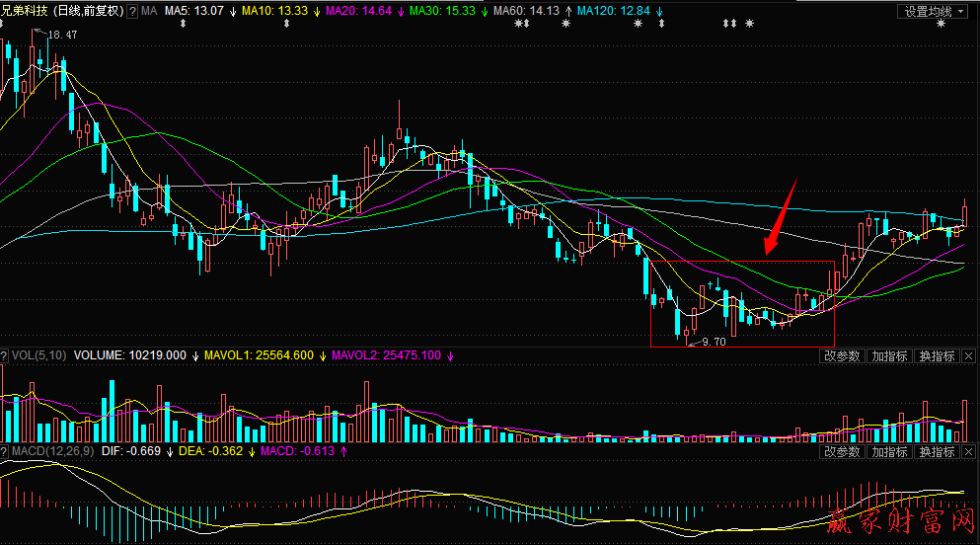Close the MACD indicator panel
Screen dimensions: 980x545
[x=970, y=452]
